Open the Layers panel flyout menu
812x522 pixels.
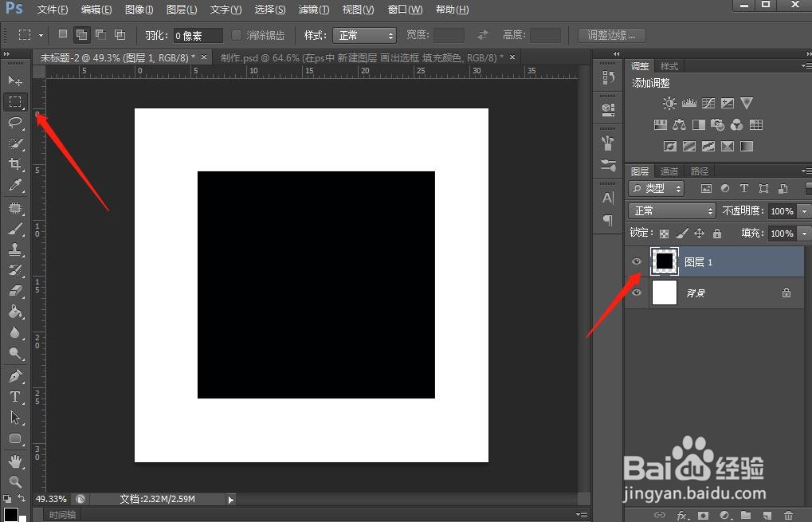coord(806,171)
